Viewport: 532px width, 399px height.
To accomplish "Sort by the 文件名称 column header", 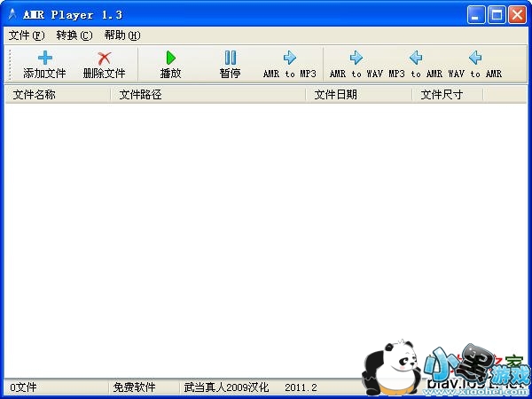I will click(x=58, y=95).
